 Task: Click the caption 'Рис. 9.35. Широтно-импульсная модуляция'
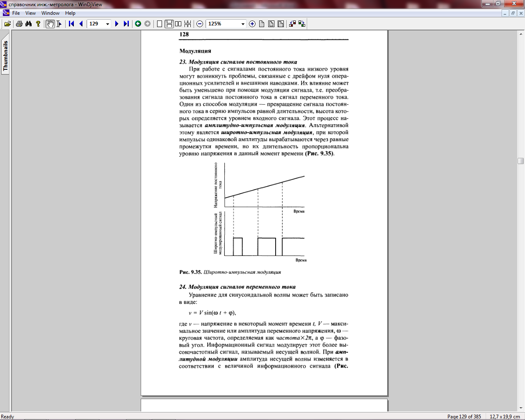point(230,272)
